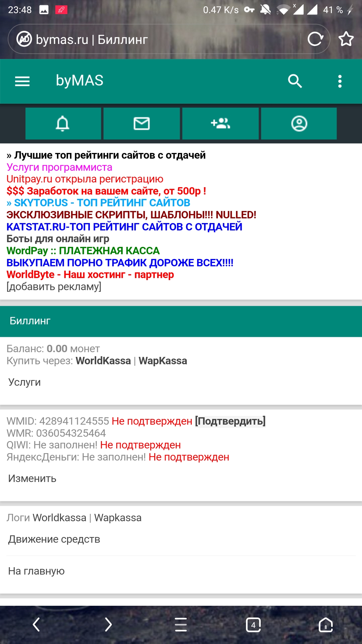Open WorldKassa purchase link
This screenshot has height=644, width=362.
(103, 361)
